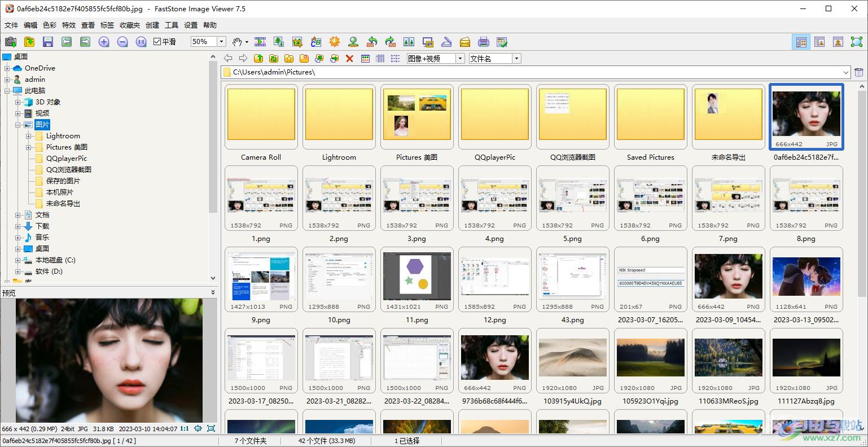This screenshot has width=868, height=447.
Task: Select the windowed single-image view button at top right
Action: point(838,42)
